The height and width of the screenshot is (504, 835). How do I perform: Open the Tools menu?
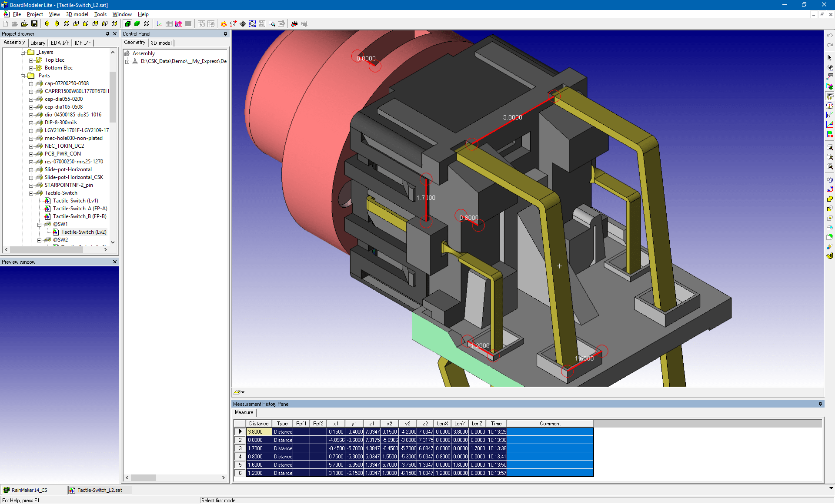pos(100,14)
